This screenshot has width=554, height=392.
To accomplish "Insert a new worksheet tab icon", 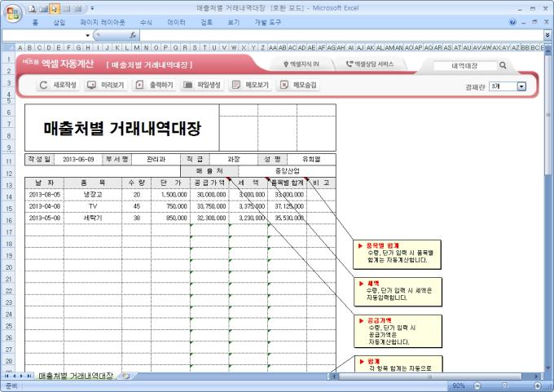I will tap(126, 376).
